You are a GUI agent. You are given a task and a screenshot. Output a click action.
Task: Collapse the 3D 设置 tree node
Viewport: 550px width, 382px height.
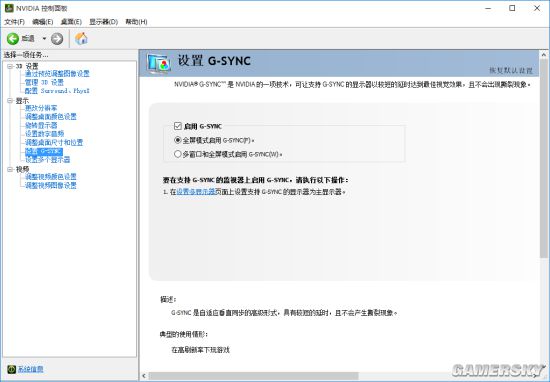10,66
